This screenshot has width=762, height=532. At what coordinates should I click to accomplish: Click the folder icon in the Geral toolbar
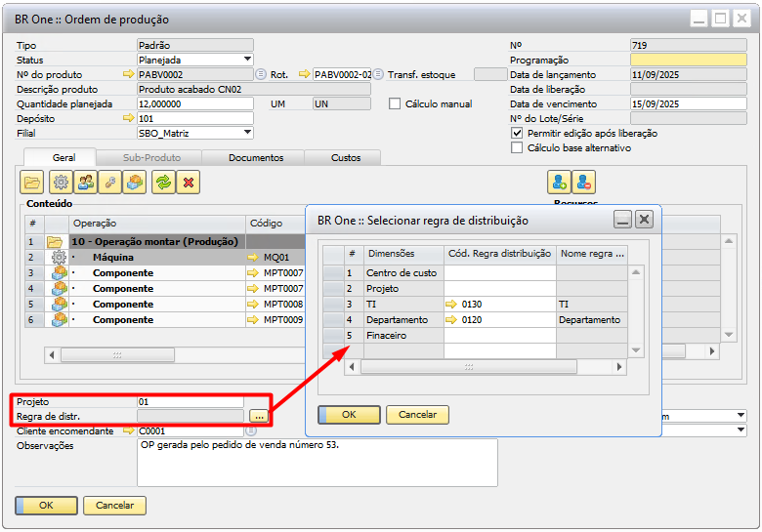[33, 182]
